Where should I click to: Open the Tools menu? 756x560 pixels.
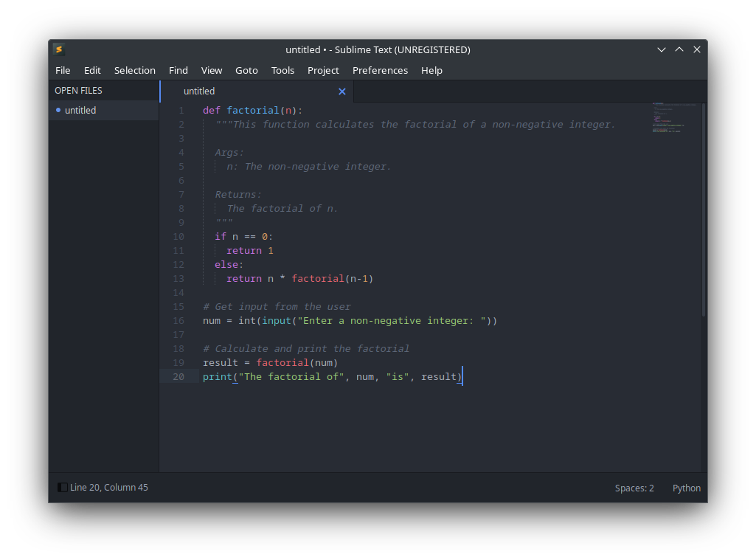282,70
